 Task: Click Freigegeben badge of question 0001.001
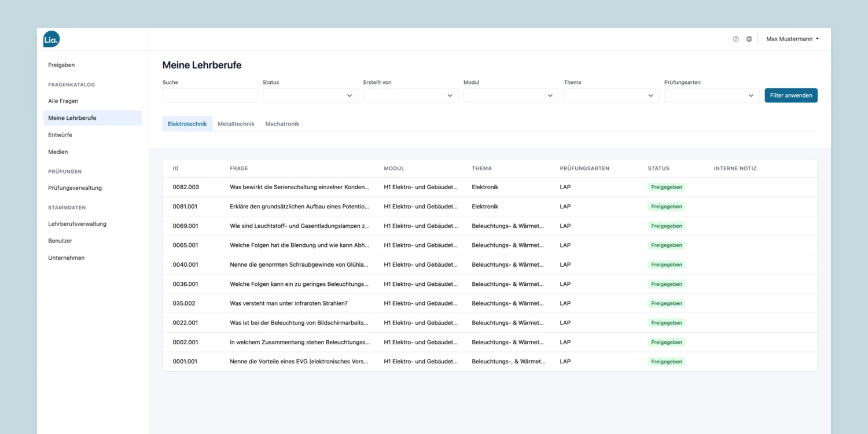(x=667, y=362)
